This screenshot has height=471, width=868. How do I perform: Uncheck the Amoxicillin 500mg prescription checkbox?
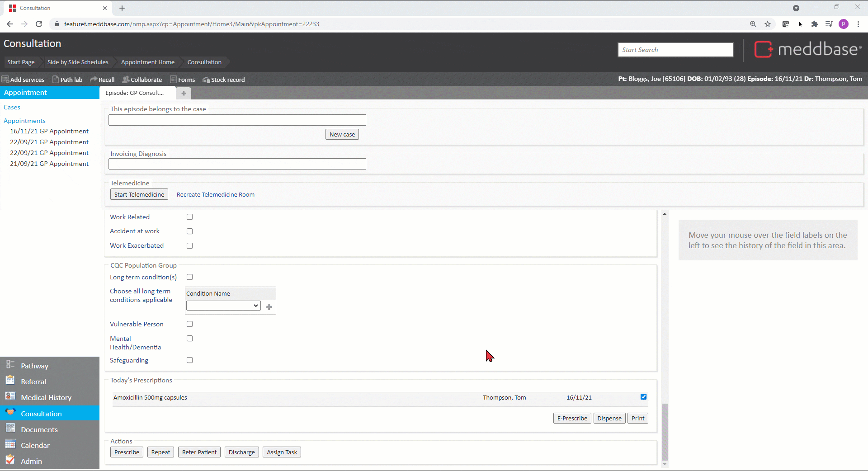coord(643,397)
